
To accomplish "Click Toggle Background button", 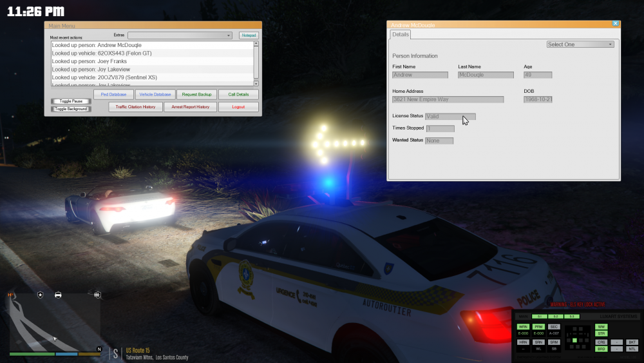I will coord(71,109).
